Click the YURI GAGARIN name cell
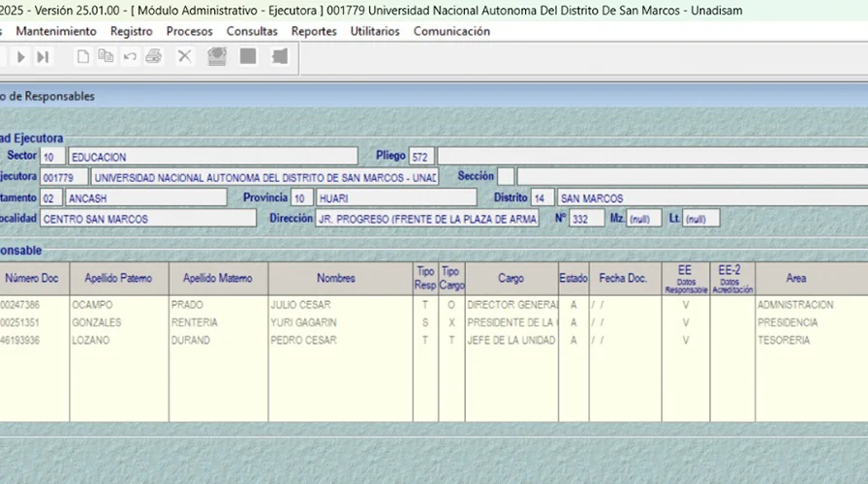Screen dimensions: 868x484 point(340,322)
